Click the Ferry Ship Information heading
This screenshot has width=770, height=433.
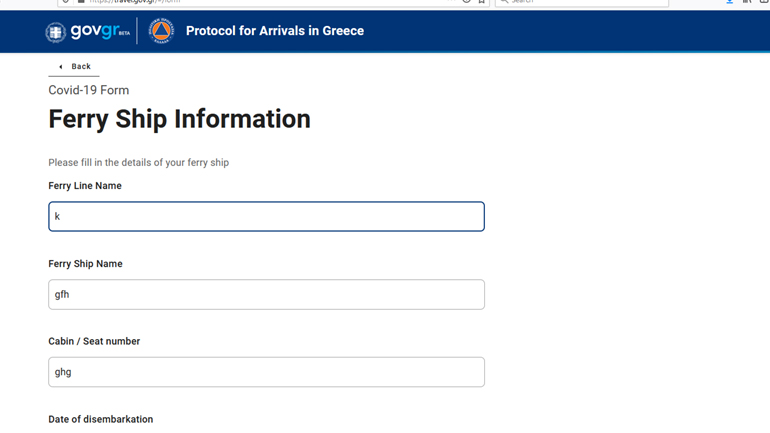pos(180,119)
